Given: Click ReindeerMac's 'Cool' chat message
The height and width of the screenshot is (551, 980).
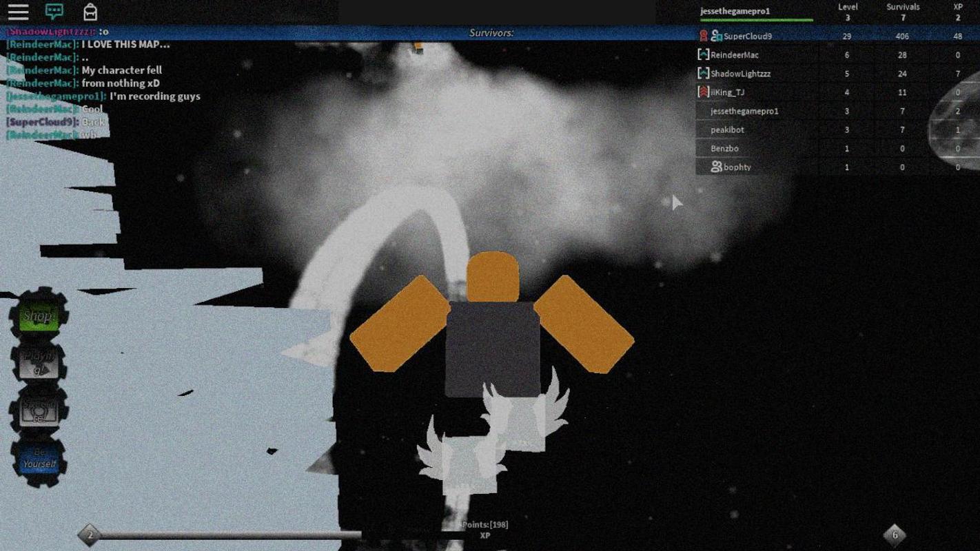Looking at the screenshot, I should point(92,109).
